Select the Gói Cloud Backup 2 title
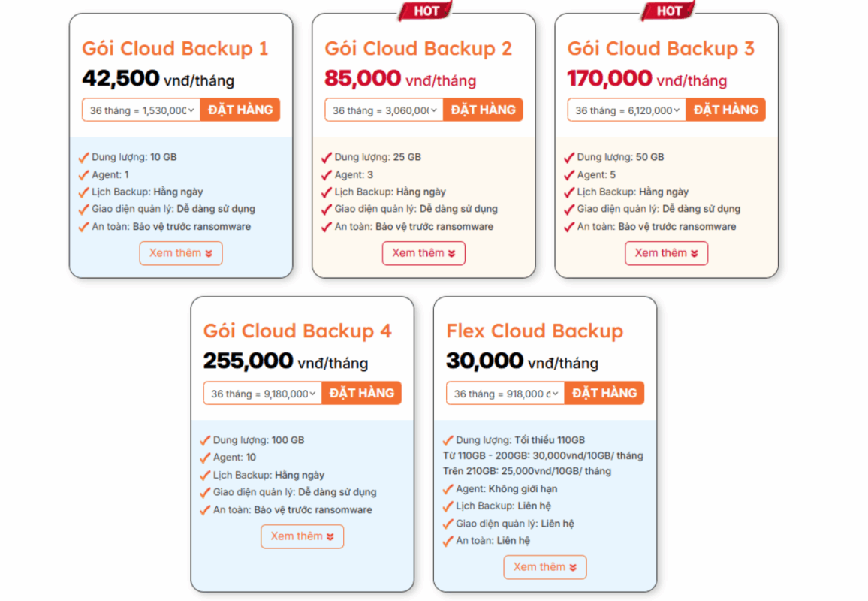868x601 pixels. pyautogui.click(x=418, y=48)
